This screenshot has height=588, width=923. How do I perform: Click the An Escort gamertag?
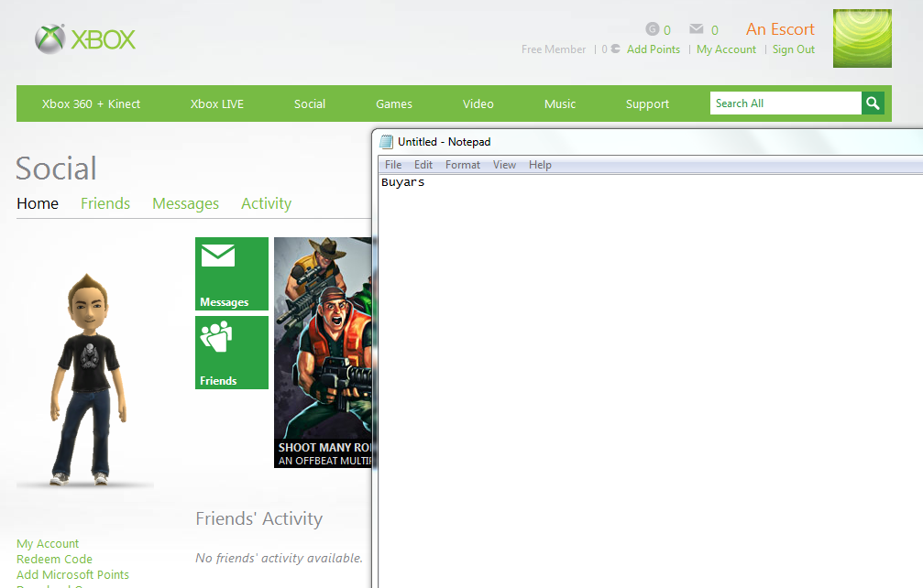[x=780, y=28]
